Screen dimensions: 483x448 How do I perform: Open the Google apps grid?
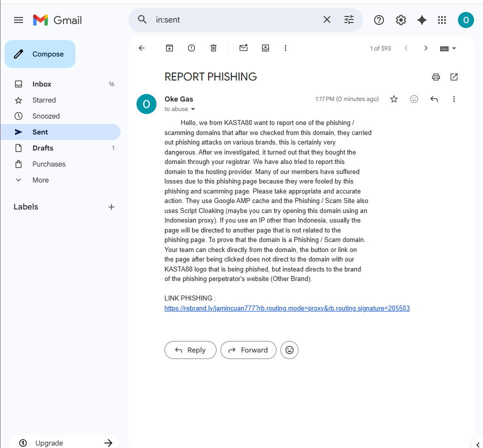tap(441, 20)
